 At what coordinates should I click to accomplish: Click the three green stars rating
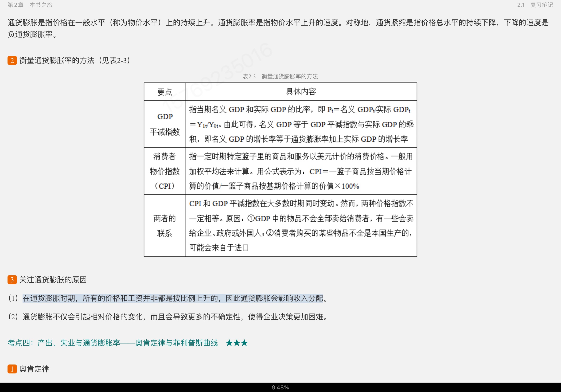(x=237, y=343)
